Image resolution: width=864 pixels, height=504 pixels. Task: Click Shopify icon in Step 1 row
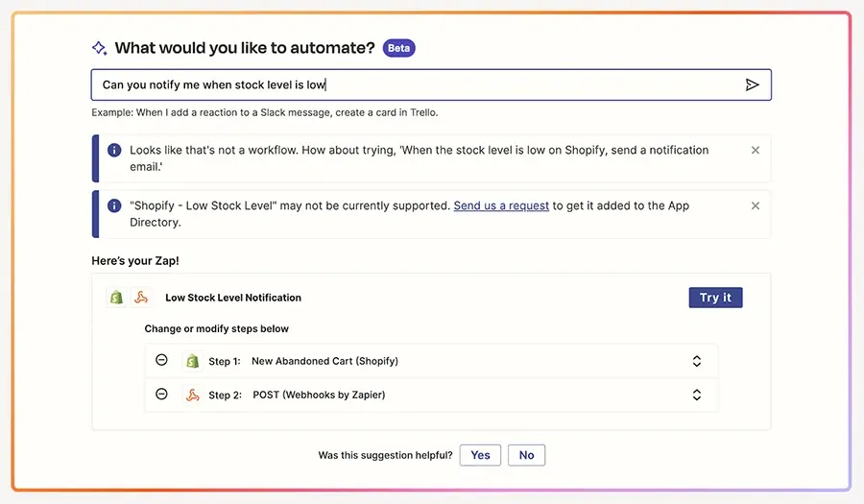point(192,361)
